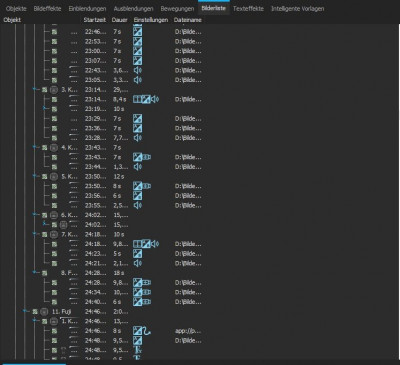Open the Texteffekte tab
400x365 pixels.
click(x=248, y=9)
